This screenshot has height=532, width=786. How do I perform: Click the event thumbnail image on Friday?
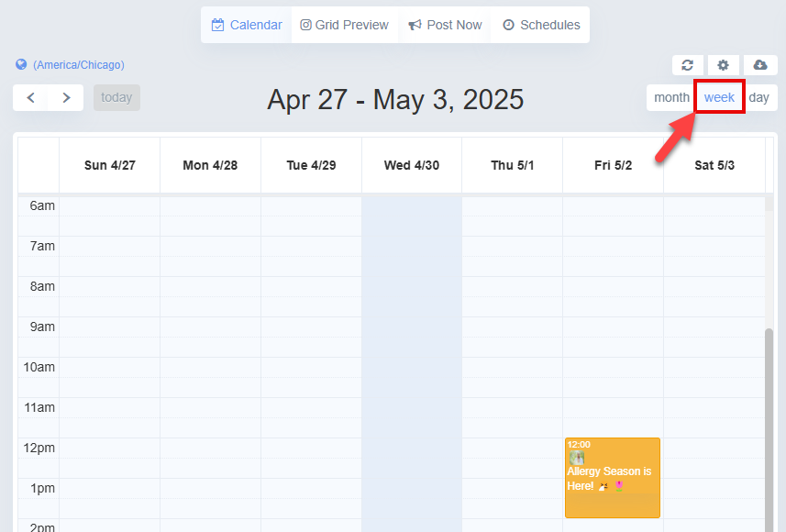577,458
